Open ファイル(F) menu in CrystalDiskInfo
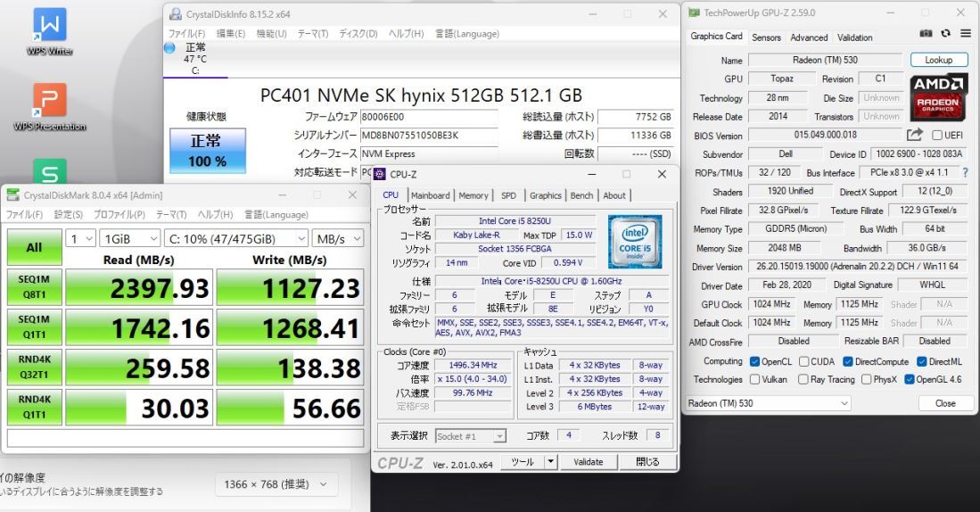 point(186,34)
